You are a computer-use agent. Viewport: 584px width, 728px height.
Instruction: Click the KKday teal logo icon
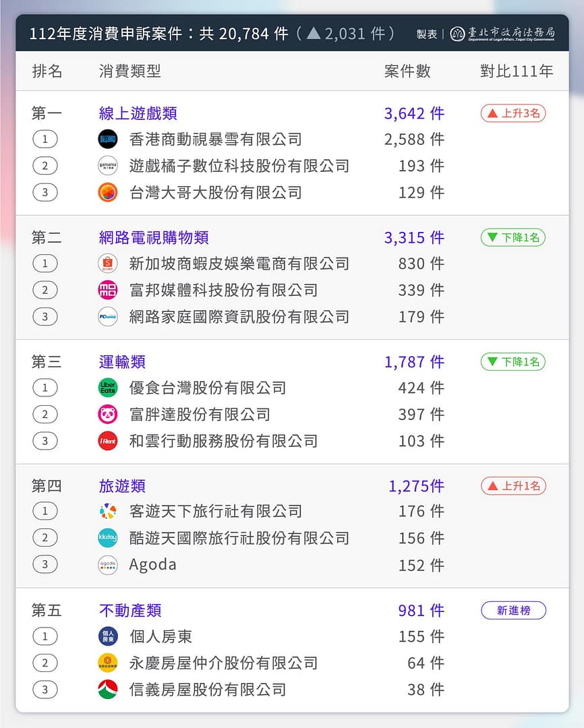coord(108,538)
